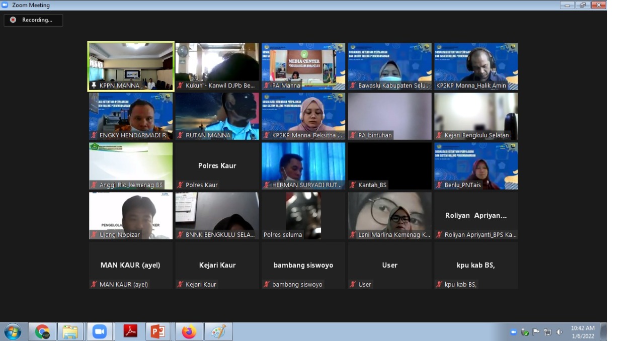The width and height of the screenshot is (644, 341).
Task: Select the Benlu_PNTais video tile
Action: coord(476,165)
